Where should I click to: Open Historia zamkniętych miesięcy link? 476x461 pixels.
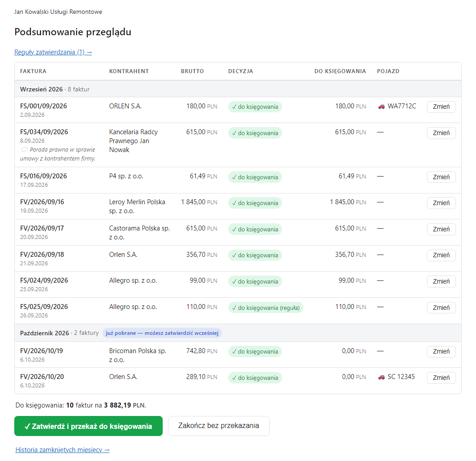click(x=62, y=450)
